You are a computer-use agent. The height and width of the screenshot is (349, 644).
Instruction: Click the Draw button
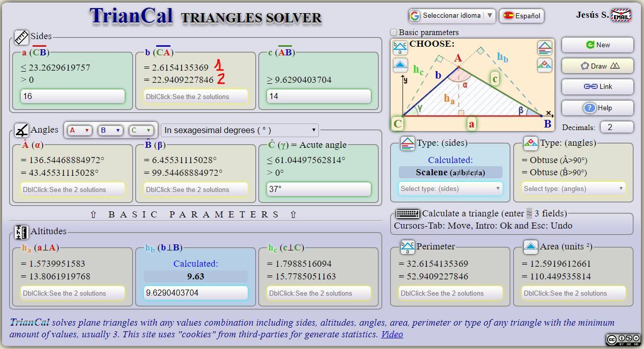(x=598, y=66)
